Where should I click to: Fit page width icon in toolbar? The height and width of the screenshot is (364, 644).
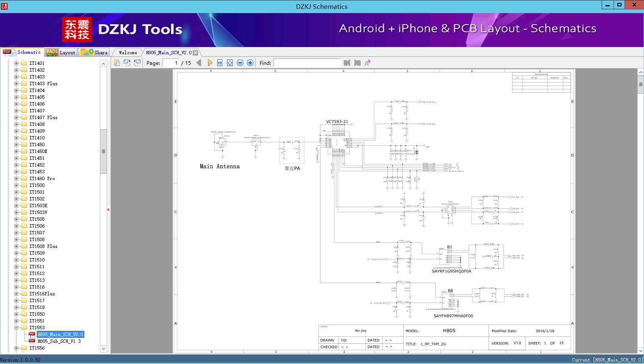[220, 63]
